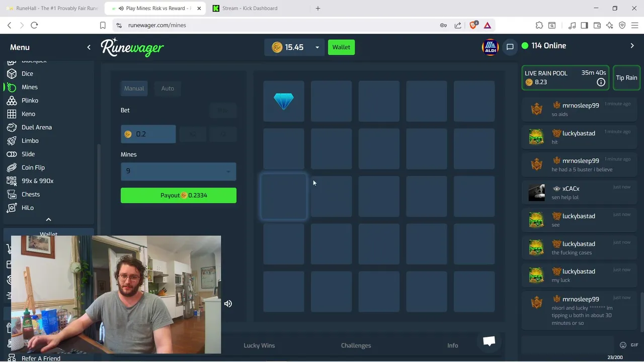
Task: Mute the webcam overlay speaker icon
Action: pos(228,304)
